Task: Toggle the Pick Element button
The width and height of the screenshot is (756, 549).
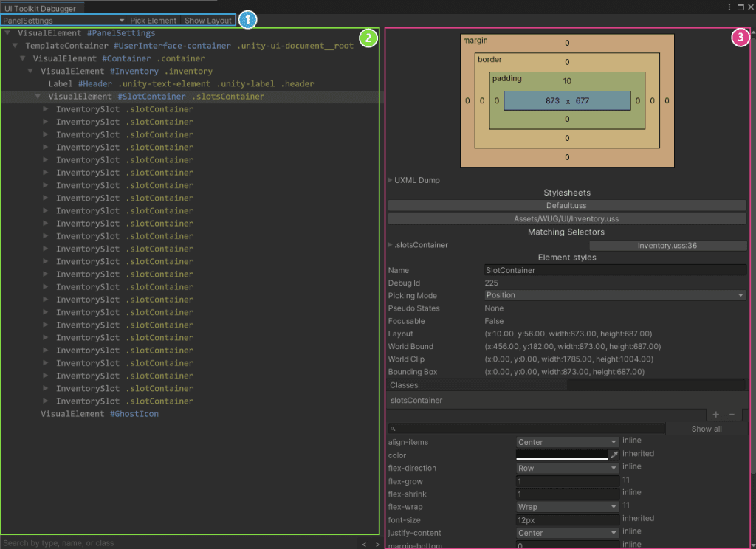Action: pyautogui.click(x=153, y=20)
